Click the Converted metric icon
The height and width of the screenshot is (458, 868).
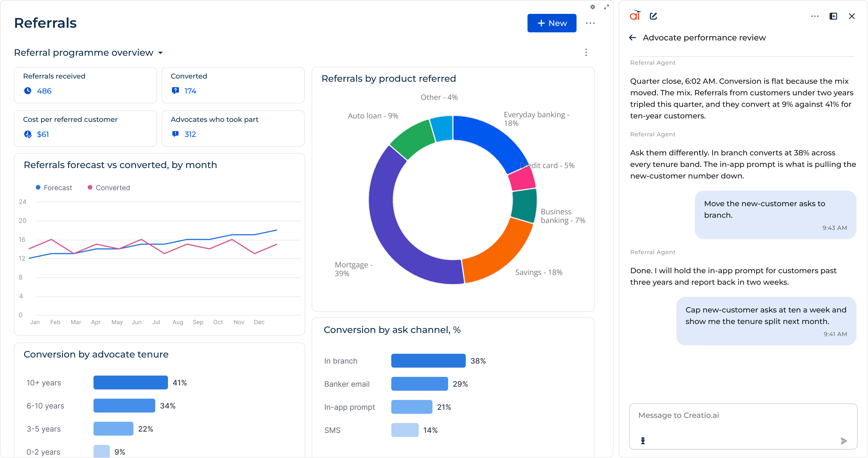point(175,91)
